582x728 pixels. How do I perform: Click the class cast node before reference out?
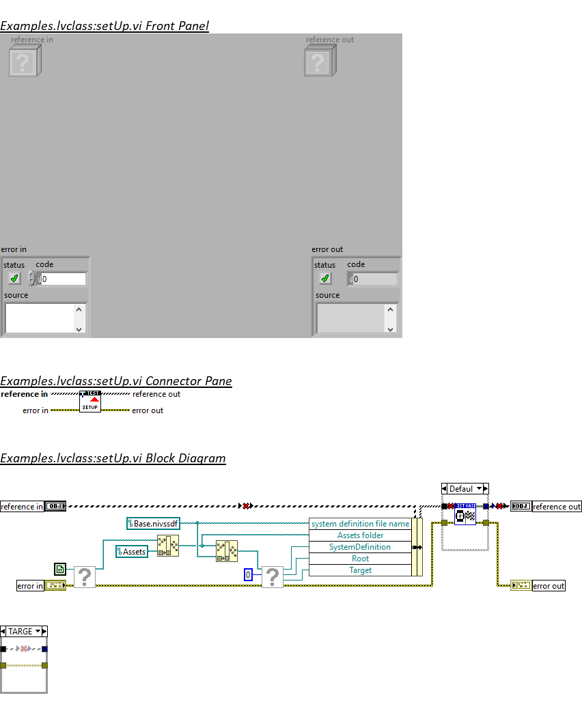click(x=500, y=506)
